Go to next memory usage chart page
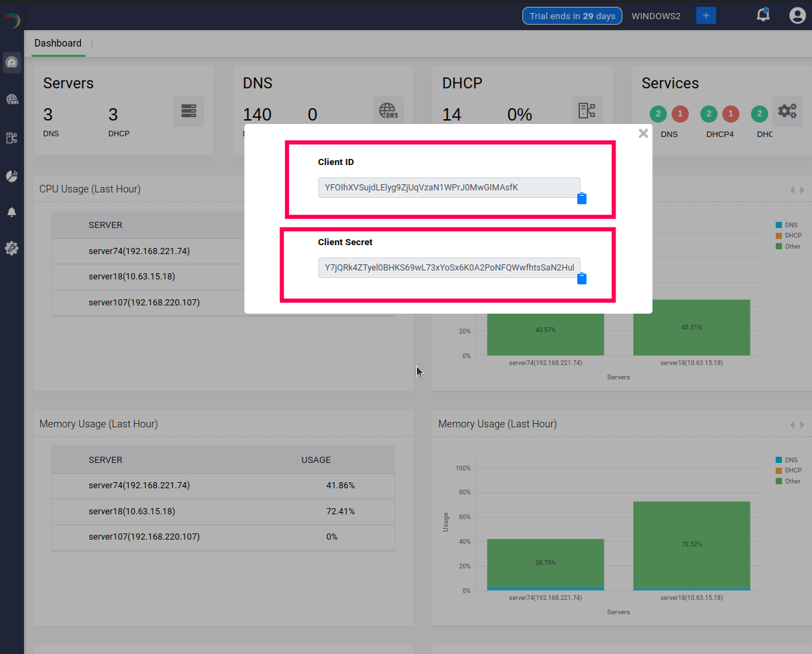Screen dimensions: 812x654 click(802, 425)
